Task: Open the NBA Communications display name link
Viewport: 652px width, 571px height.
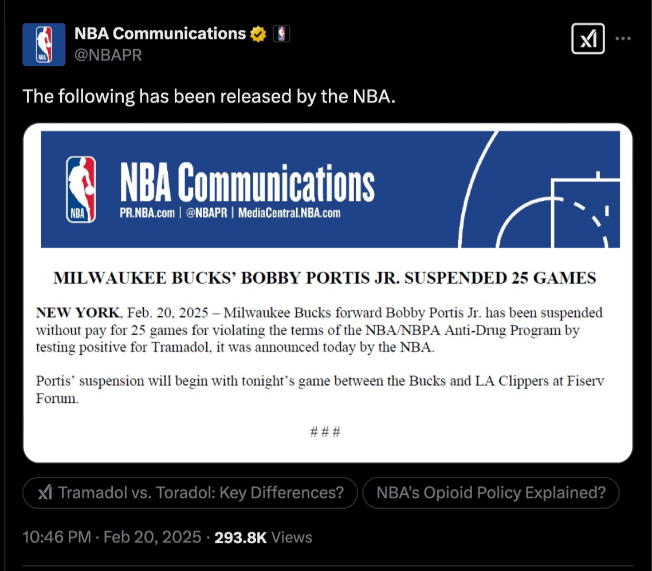Action: pyautogui.click(x=160, y=34)
